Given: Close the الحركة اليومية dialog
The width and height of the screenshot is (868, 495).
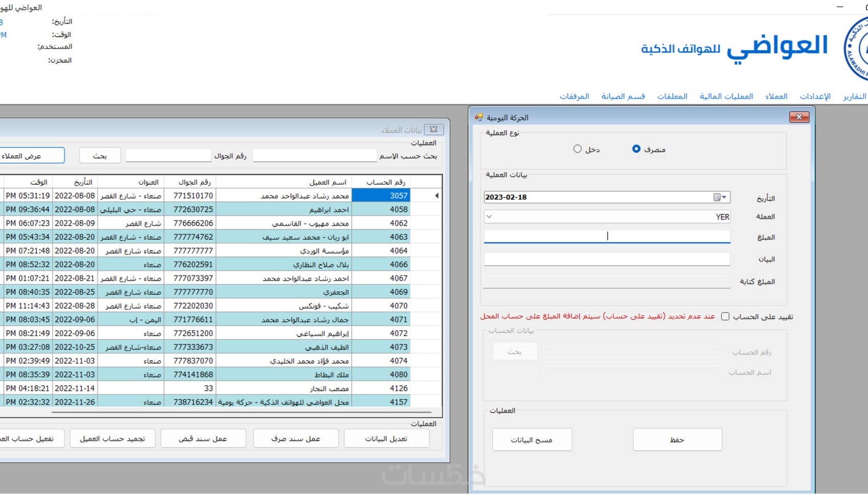Looking at the screenshot, I should [x=799, y=117].
